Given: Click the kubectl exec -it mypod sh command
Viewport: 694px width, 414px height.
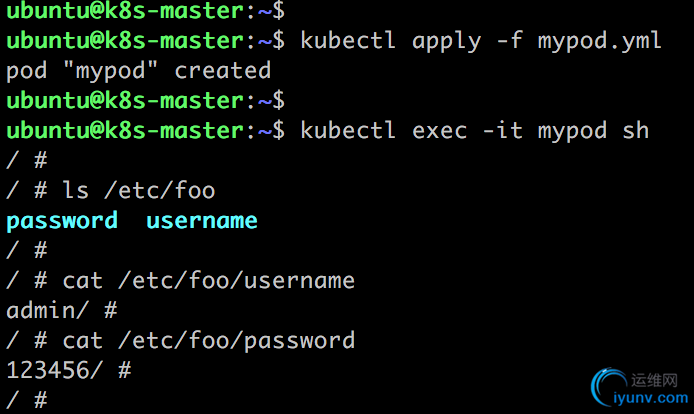Looking at the screenshot, I should click(x=474, y=131).
